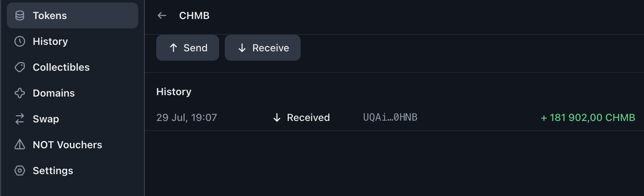Click the Received arrow icon in history

[x=277, y=117]
